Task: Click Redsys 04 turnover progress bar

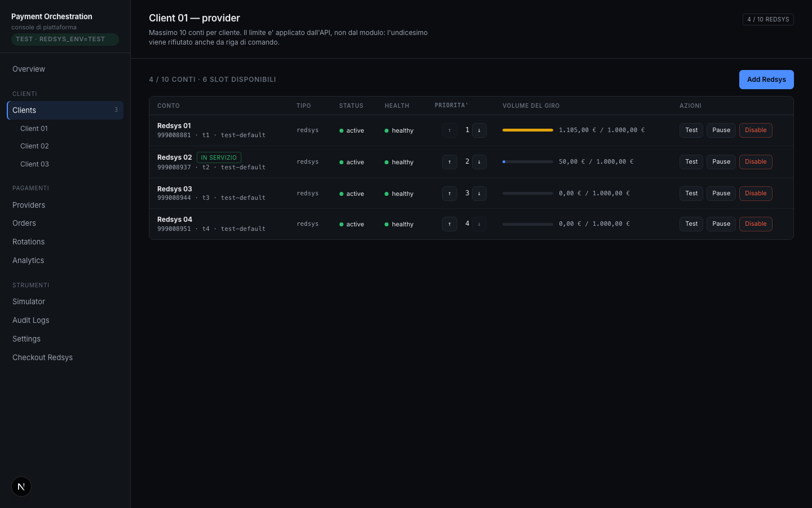Action: pyautogui.click(x=528, y=224)
